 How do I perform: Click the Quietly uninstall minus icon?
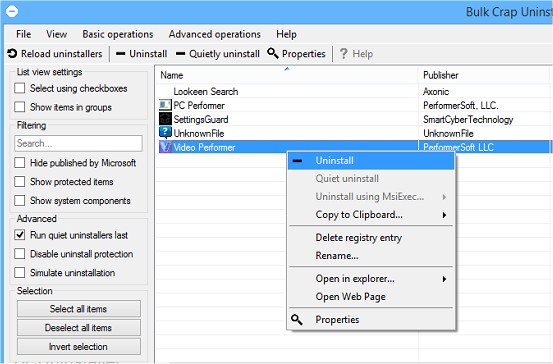pyautogui.click(x=180, y=54)
